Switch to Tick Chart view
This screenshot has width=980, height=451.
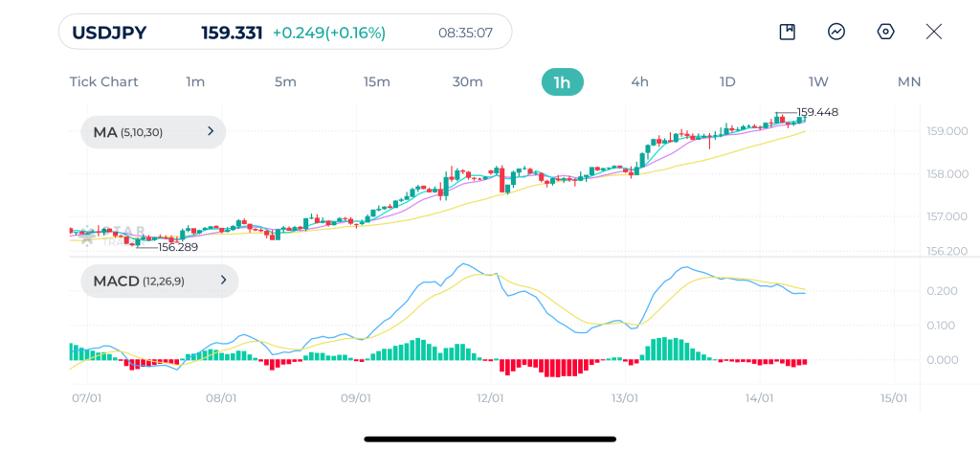[x=103, y=82]
